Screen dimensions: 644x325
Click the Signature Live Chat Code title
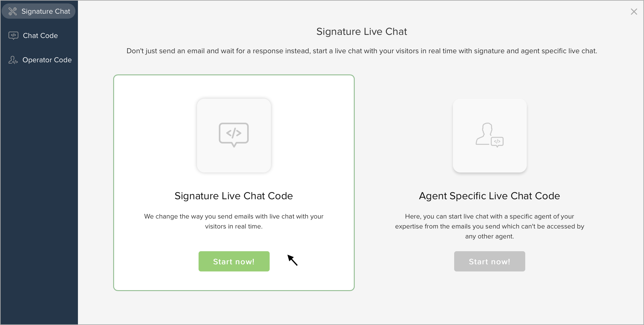click(x=233, y=196)
